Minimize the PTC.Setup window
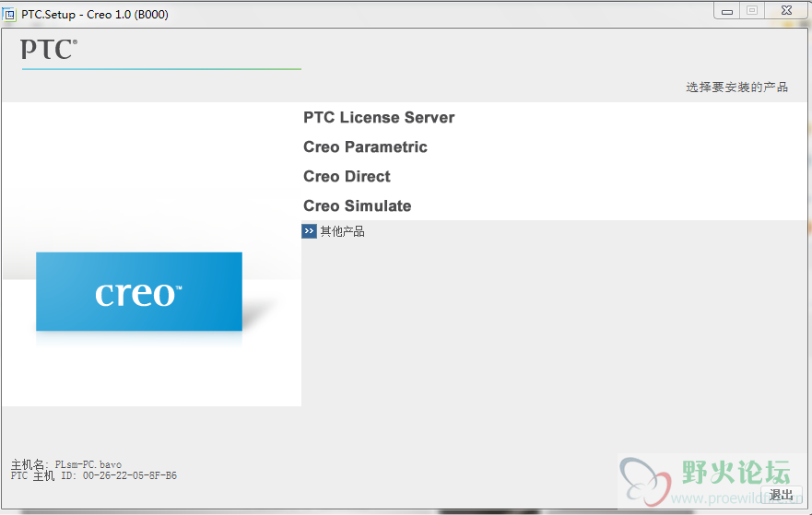The image size is (812, 515). (727, 11)
